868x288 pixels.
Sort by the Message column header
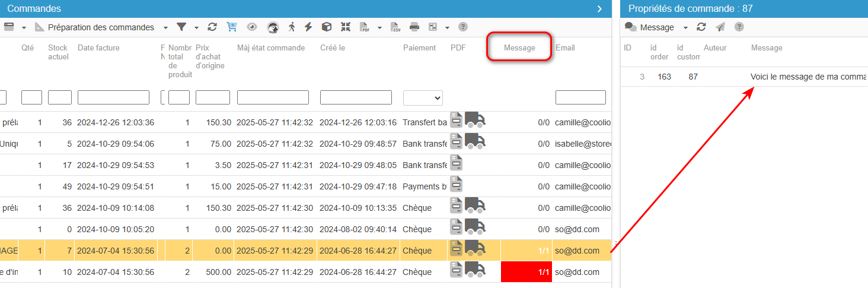tap(519, 48)
